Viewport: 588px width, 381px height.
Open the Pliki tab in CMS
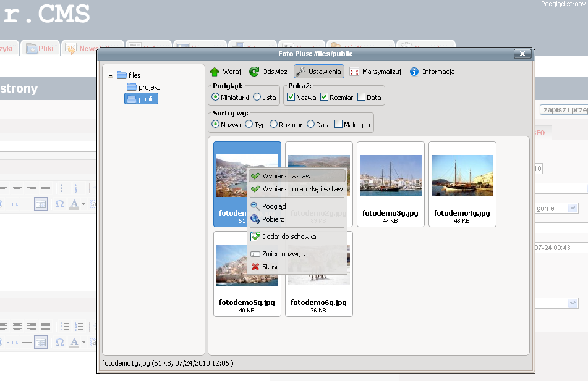[40, 48]
